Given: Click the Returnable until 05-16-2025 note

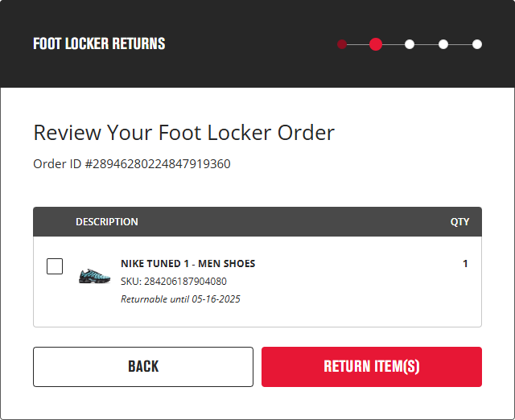Looking at the screenshot, I should coord(180,299).
